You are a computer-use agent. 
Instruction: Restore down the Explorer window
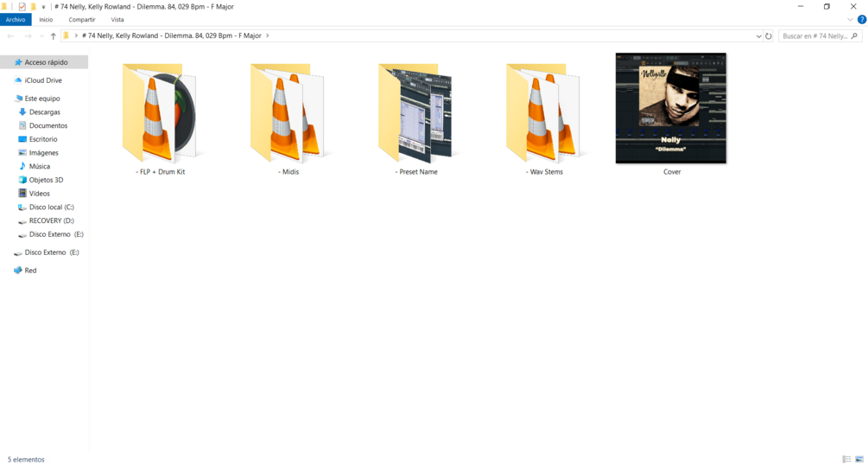coord(827,7)
